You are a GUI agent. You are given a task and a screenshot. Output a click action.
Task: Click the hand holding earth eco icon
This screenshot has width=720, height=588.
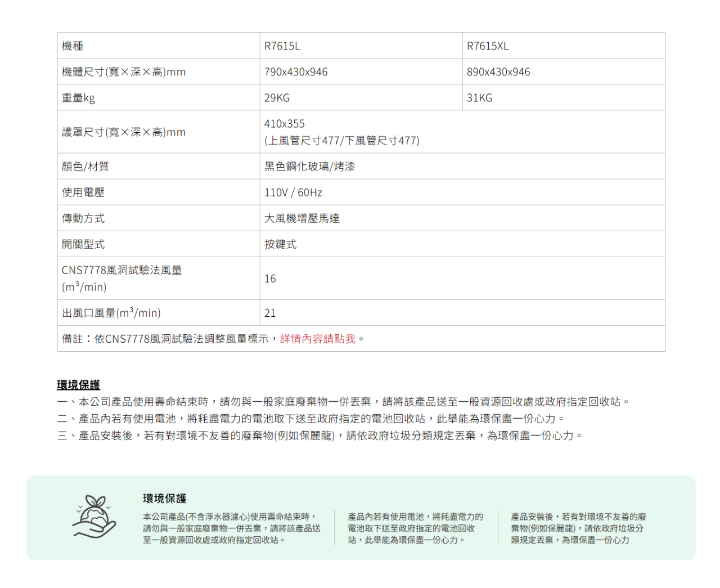coord(94,517)
